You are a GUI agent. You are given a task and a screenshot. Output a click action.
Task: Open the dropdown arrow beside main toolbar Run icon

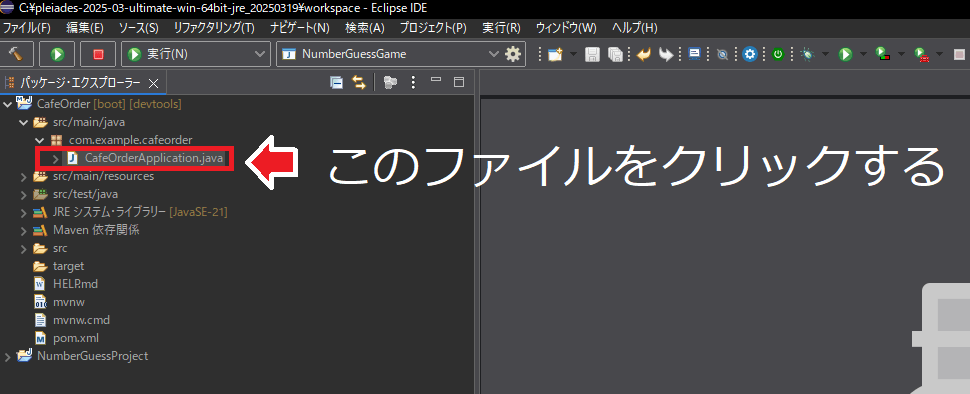863,54
